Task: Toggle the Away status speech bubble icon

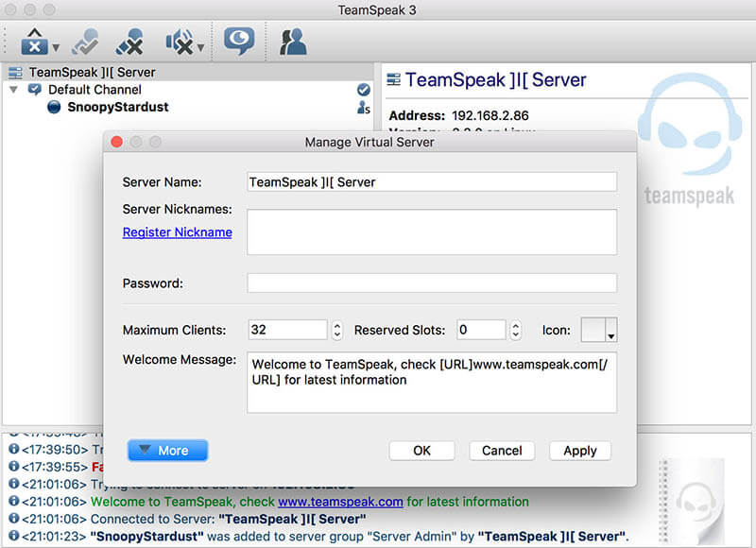Action: pyautogui.click(x=239, y=41)
